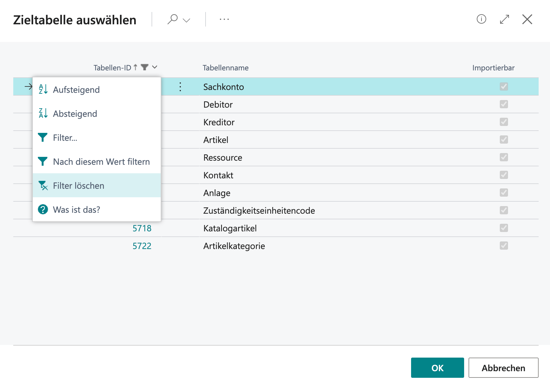Screen dimensions: 550x392
Task: Select the Artikelkategorie table name
Action: [234, 246]
